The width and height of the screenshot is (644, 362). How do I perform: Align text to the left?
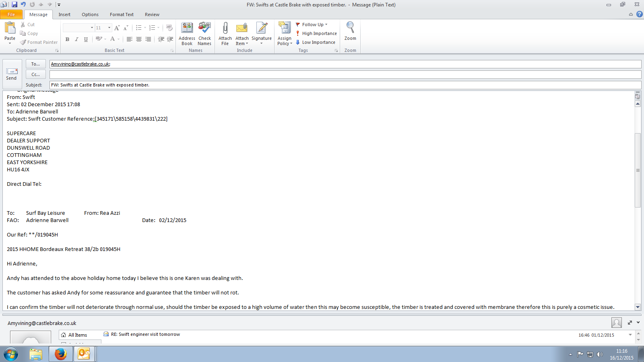pyautogui.click(x=129, y=39)
